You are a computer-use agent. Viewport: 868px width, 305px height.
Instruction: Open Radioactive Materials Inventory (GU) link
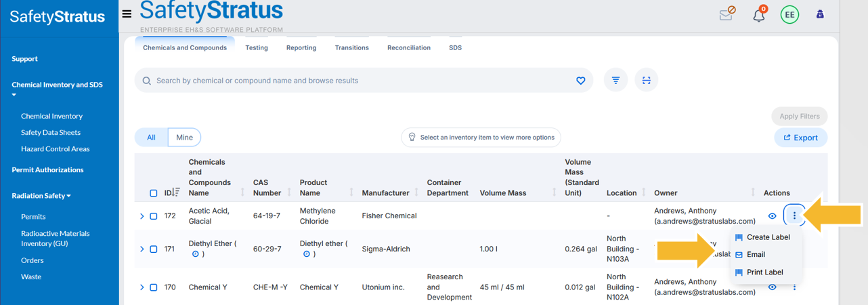click(x=56, y=238)
